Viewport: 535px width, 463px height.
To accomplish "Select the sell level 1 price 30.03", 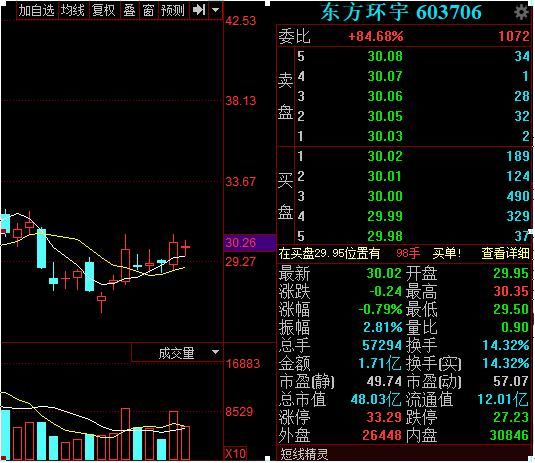I will click(385, 136).
